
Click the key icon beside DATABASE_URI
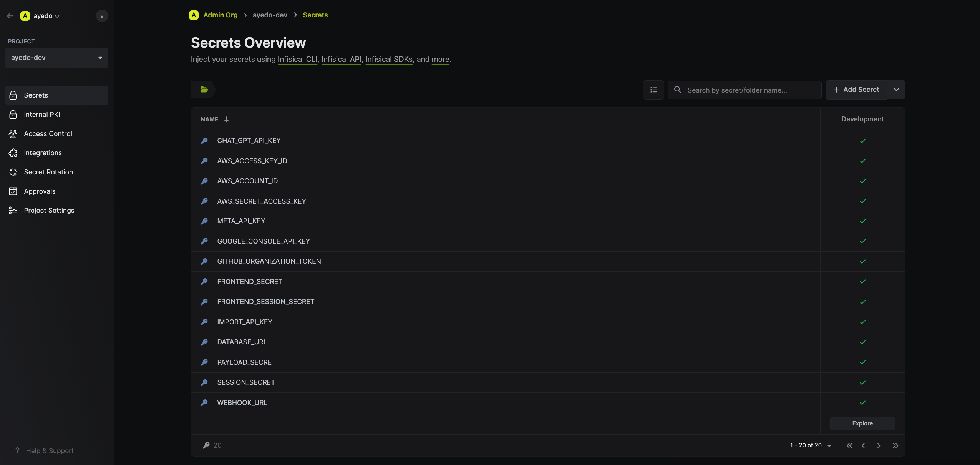point(204,342)
